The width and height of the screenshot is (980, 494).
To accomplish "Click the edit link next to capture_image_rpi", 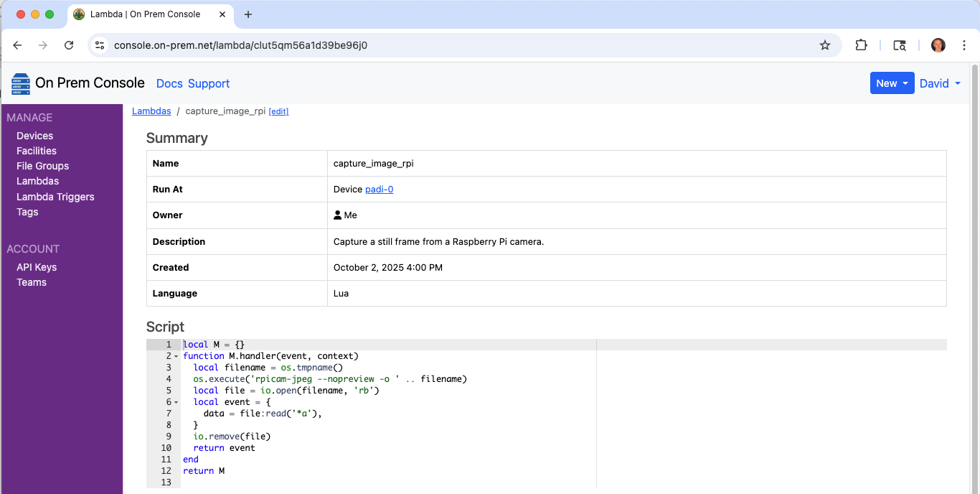I will pyautogui.click(x=278, y=111).
